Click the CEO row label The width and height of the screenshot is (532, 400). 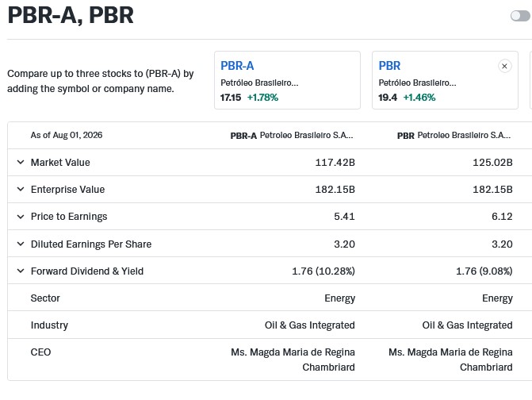click(40, 352)
